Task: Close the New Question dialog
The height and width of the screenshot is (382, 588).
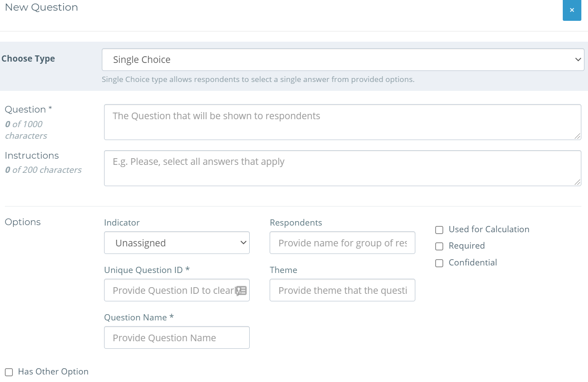Action: coord(572,10)
